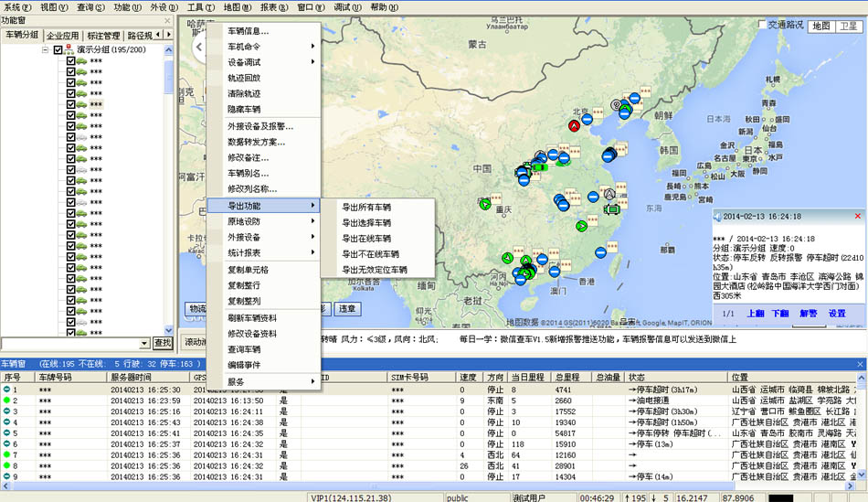Click the map pan-left arrow control
Screen dimensions: 868x502
[x=196, y=46]
